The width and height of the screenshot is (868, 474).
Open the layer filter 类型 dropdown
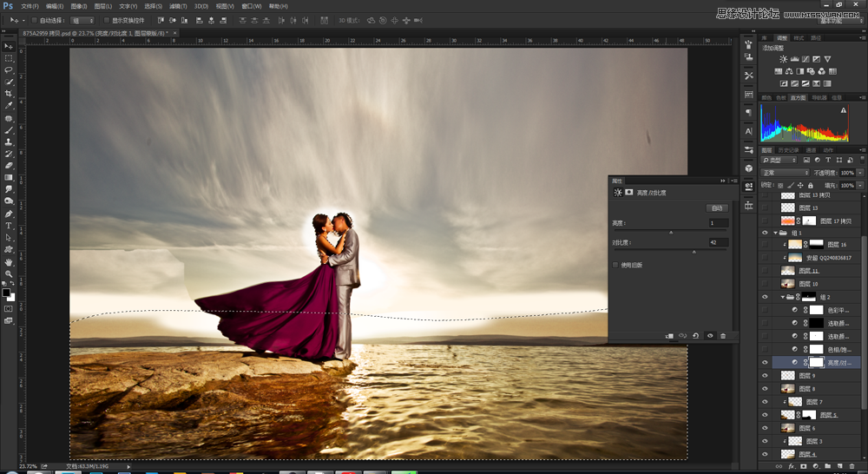click(779, 160)
